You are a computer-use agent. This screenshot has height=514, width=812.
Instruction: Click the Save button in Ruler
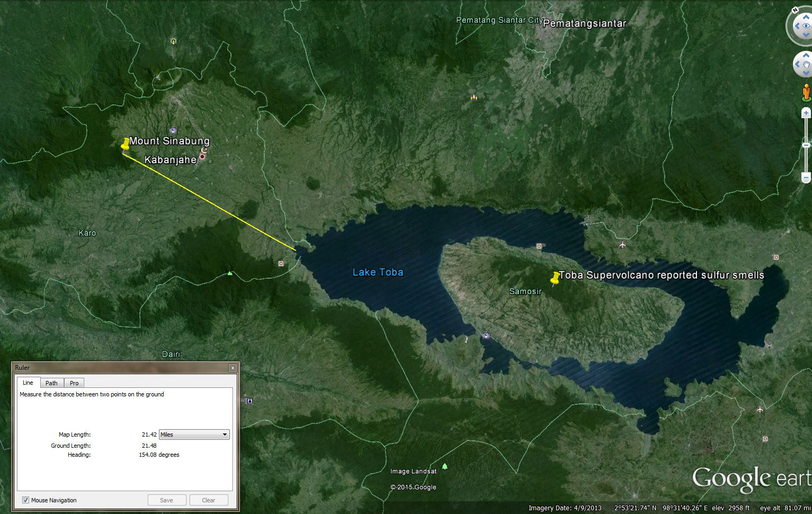coord(166,500)
